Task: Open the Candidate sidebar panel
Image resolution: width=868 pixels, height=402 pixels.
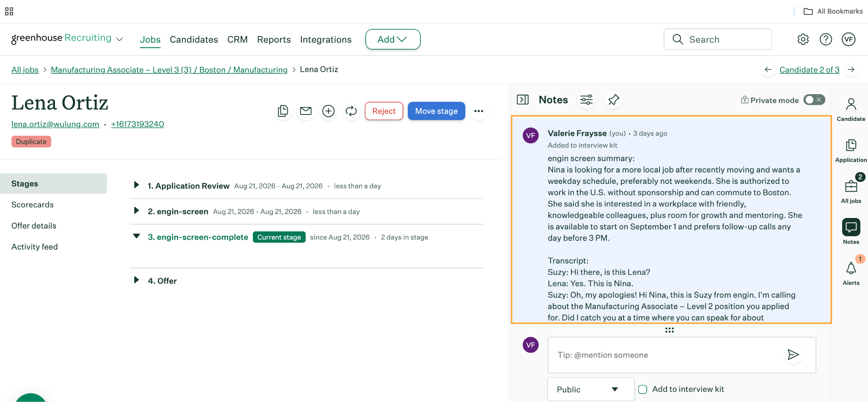Action: pyautogui.click(x=851, y=109)
